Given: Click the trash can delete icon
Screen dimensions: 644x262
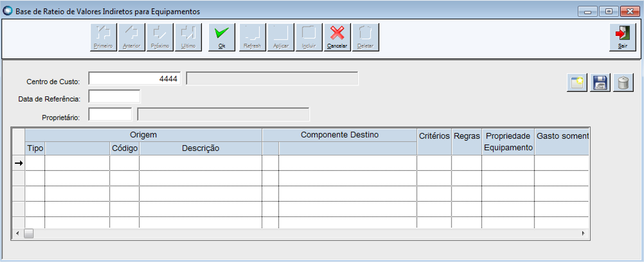Looking at the screenshot, I should click(623, 83).
